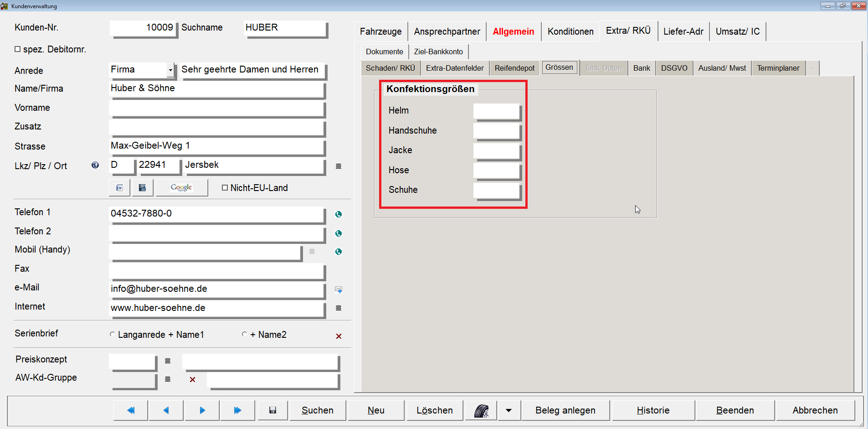
Task: Switch to the DSGVO sub-tab
Action: 674,68
